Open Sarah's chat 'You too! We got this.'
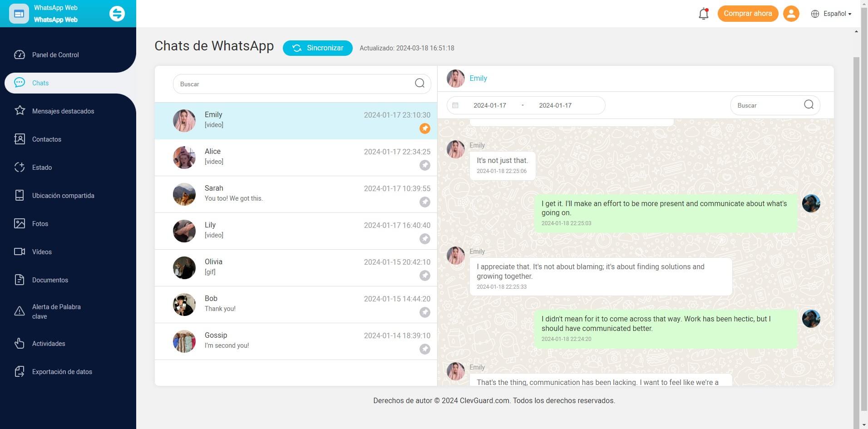This screenshot has height=429, width=868. (296, 194)
